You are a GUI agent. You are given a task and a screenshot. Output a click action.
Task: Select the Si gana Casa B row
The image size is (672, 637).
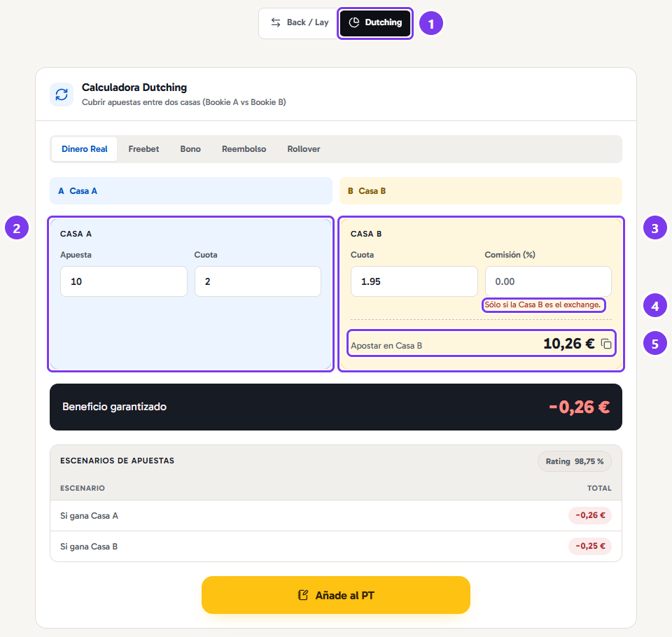coord(336,547)
